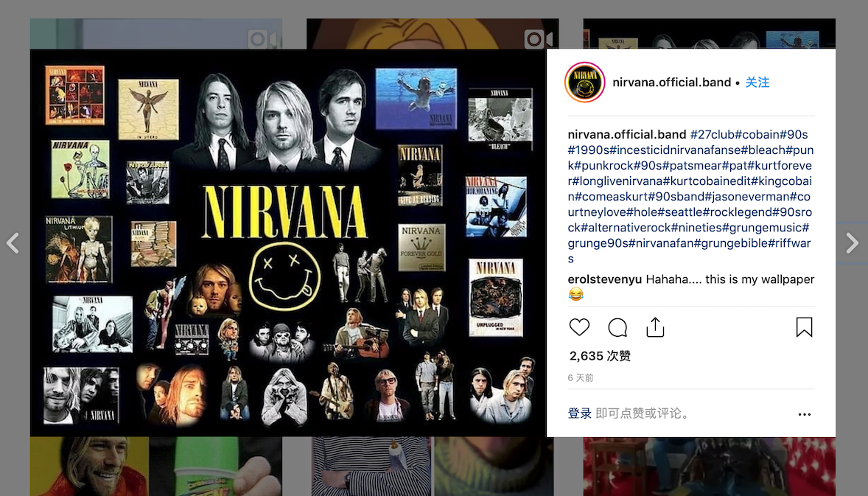Open nirvana.official.band profile avatar

(x=584, y=83)
